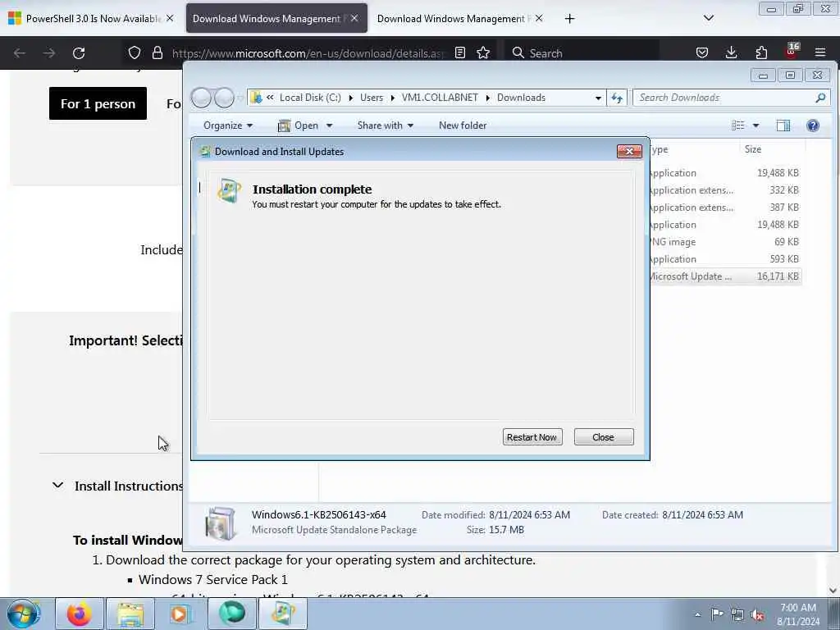840x630 pixels.
Task: Open Action Center flag icon
Action: click(x=717, y=614)
